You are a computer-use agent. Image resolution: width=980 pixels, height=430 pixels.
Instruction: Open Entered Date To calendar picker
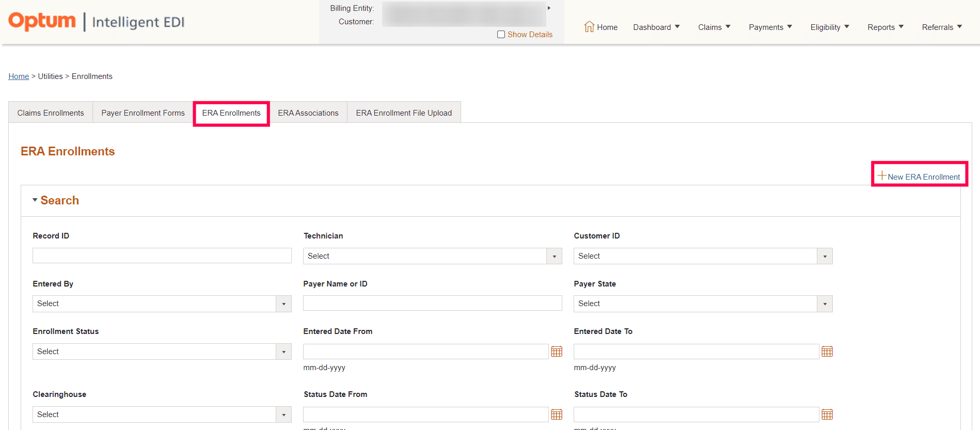(x=827, y=352)
